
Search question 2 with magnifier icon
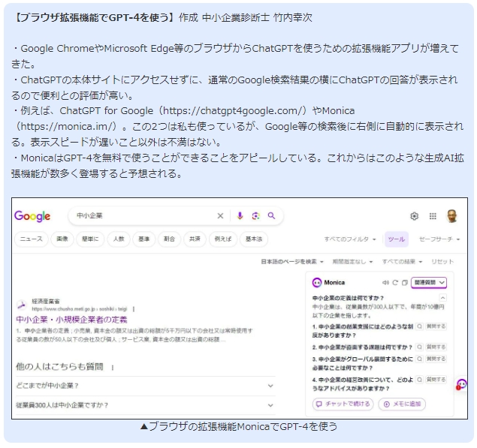tap(419, 347)
